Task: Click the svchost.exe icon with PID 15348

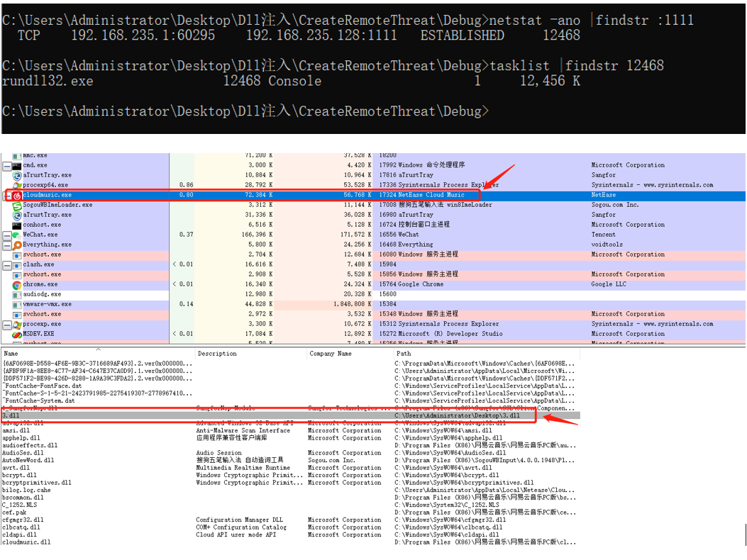Action: click(17, 314)
